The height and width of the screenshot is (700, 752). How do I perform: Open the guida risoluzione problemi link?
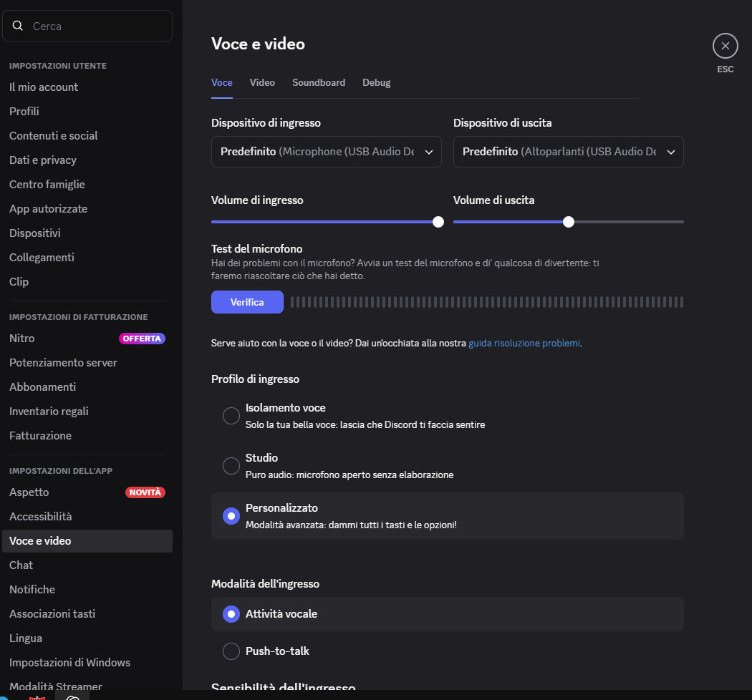[x=524, y=344]
